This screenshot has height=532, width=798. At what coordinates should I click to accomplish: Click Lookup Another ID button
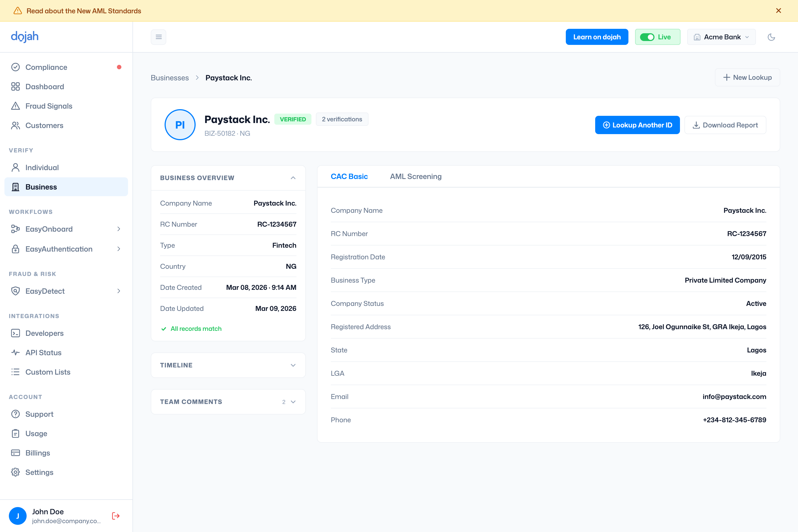(x=637, y=125)
